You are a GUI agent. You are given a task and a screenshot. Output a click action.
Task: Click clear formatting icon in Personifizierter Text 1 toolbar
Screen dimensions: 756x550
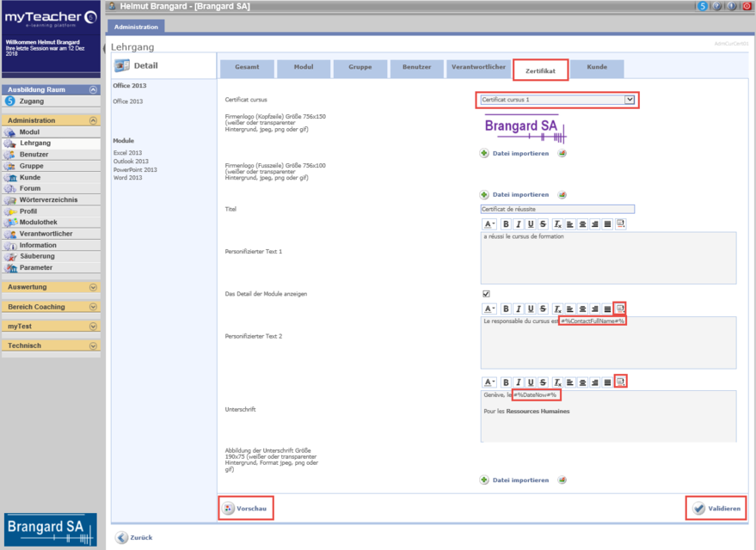(557, 223)
